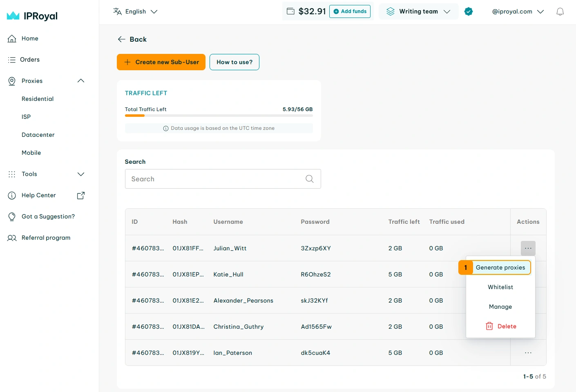576x392 pixels.
Task: Click password R6OhzeS2
Action: click(x=316, y=274)
